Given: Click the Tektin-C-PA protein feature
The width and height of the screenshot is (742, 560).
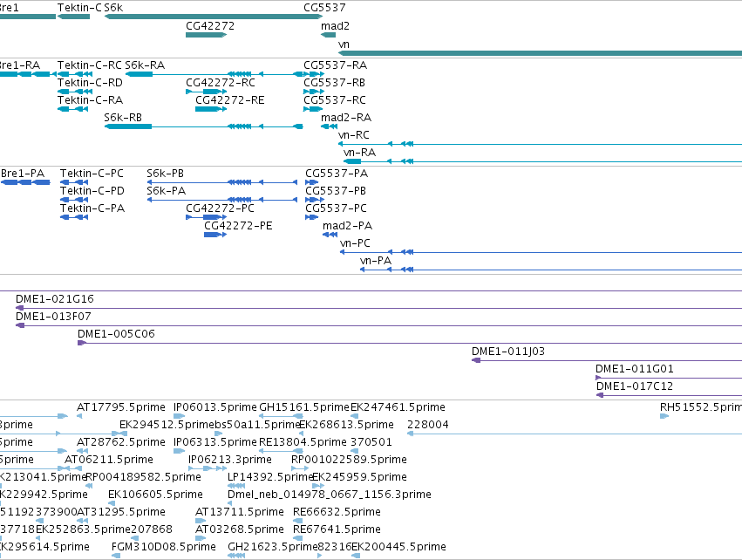Looking at the screenshot, I should (74, 217).
